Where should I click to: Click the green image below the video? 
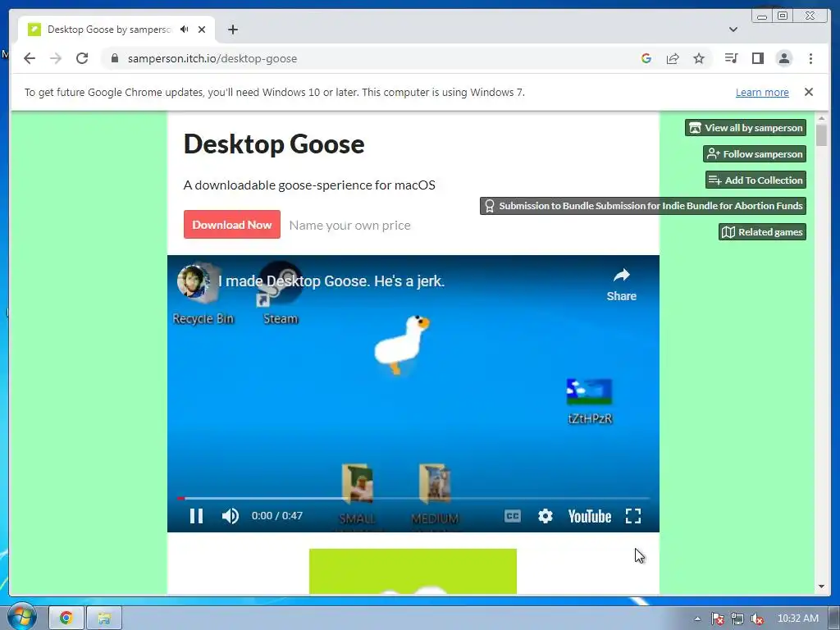click(x=413, y=571)
